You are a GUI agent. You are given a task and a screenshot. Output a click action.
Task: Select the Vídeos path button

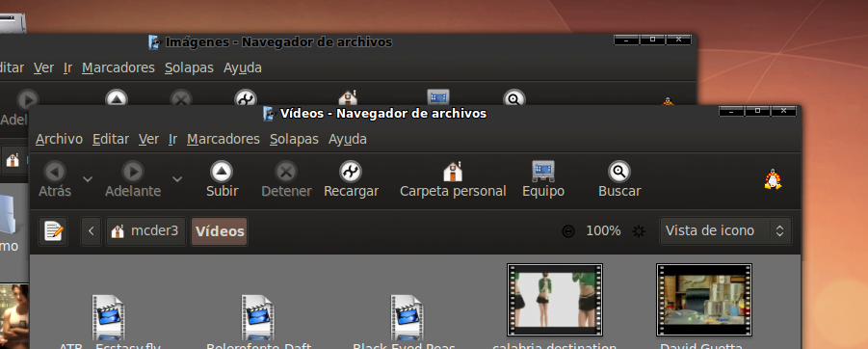(220, 231)
